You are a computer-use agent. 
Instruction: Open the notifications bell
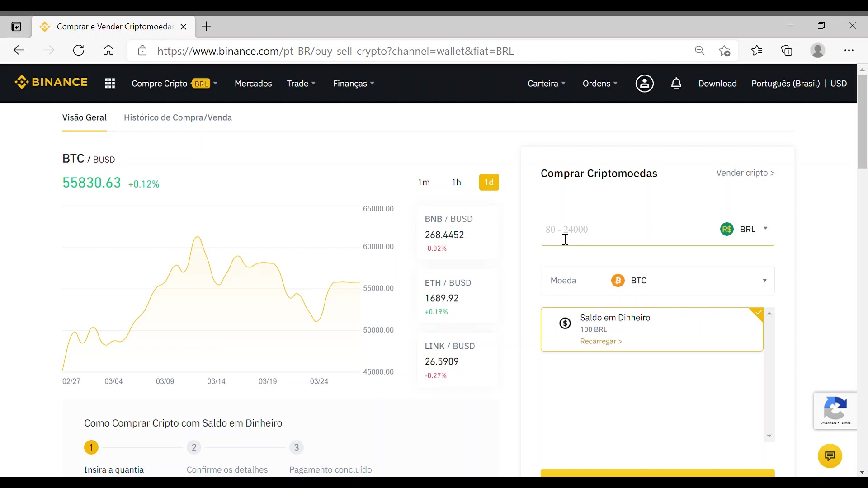pos(676,84)
